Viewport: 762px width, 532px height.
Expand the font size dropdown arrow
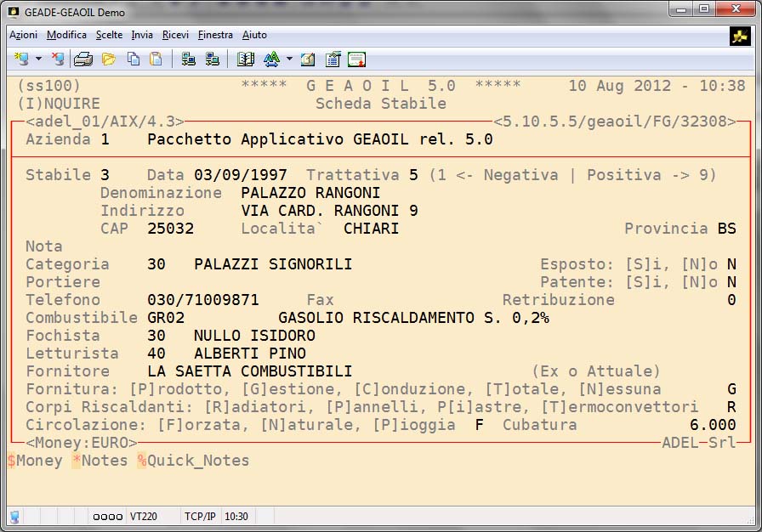[289, 59]
